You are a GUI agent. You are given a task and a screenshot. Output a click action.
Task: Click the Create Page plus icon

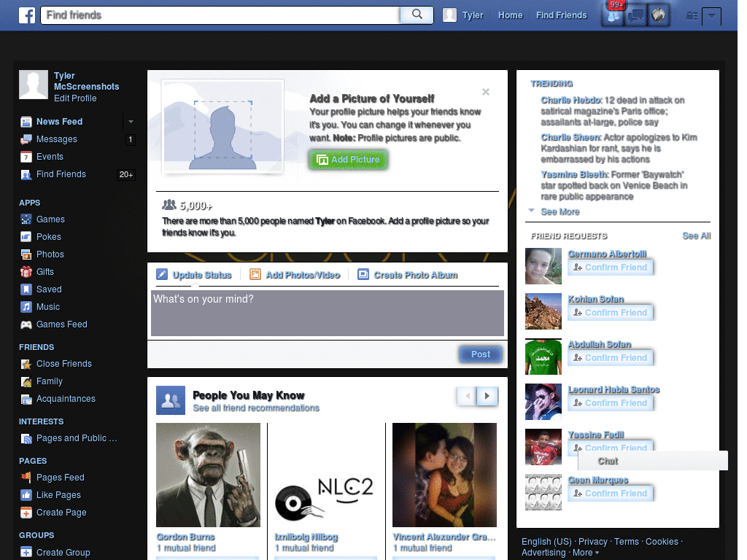point(26,513)
